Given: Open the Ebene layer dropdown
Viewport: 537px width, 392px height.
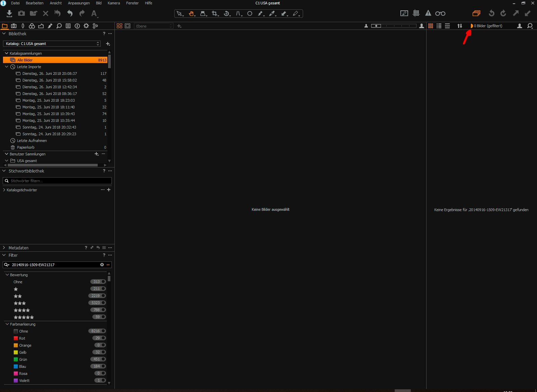Looking at the screenshot, I should click(154, 26).
